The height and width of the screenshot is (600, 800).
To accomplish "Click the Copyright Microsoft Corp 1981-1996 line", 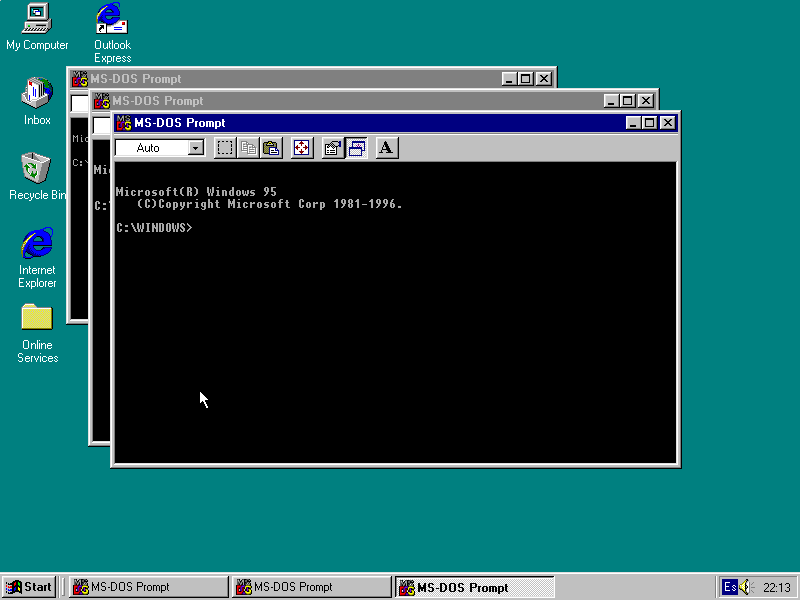I will click(269, 204).
